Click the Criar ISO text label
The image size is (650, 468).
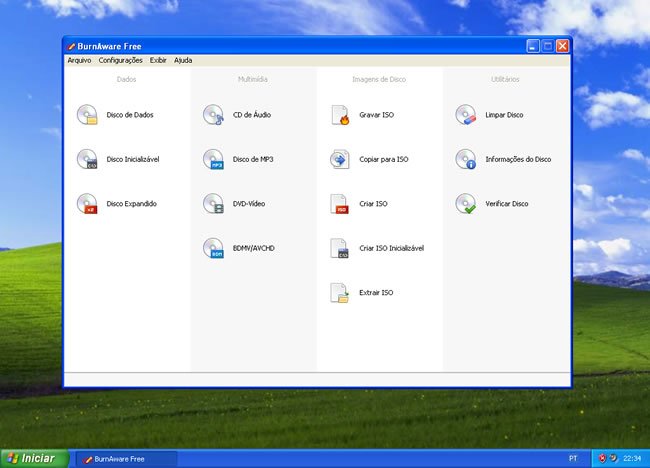click(x=373, y=204)
